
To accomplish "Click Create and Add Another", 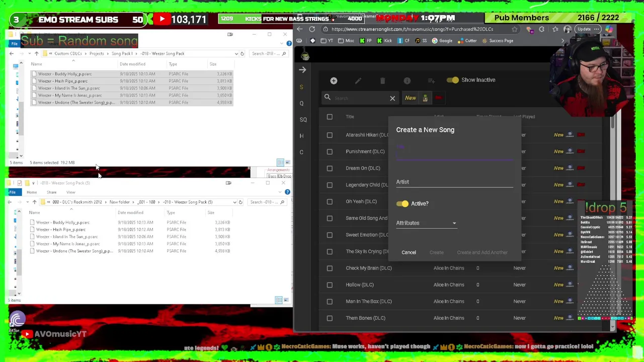I will tap(482, 252).
